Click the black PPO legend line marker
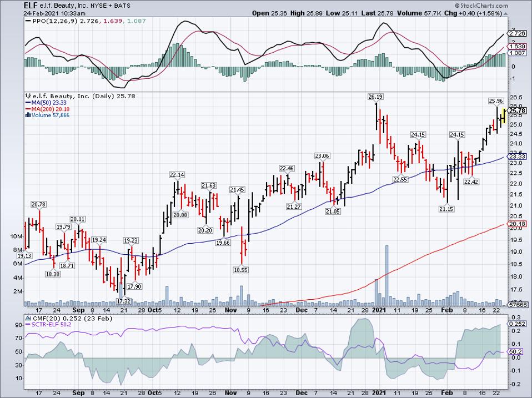Image resolution: width=532 pixels, height=398 pixels. (28, 21)
